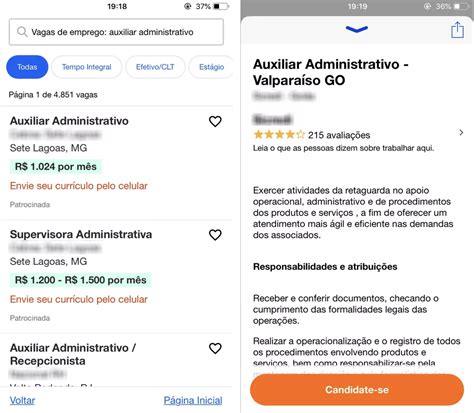This screenshot has height=413, width=474.
Task: Open the 215 avaliações reviews link
Action: tap(339, 135)
